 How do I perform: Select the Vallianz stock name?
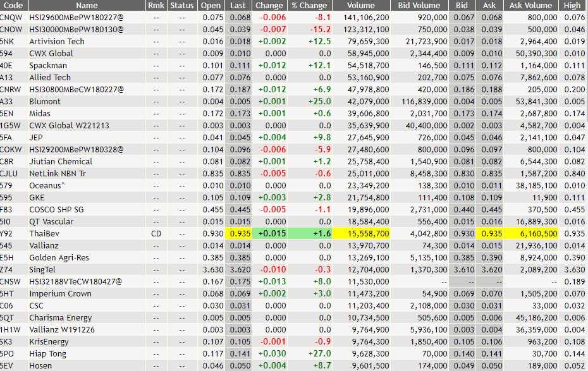point(44,245)
